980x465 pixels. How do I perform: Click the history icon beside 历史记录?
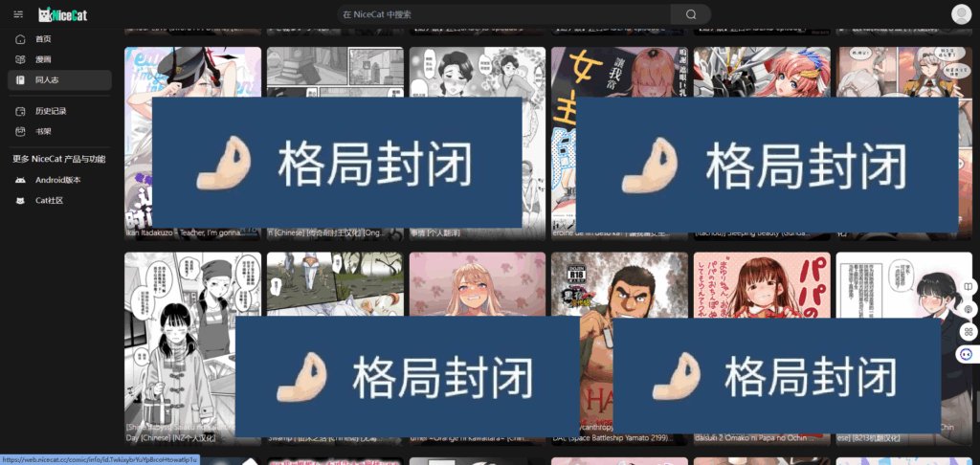point(21,111)
